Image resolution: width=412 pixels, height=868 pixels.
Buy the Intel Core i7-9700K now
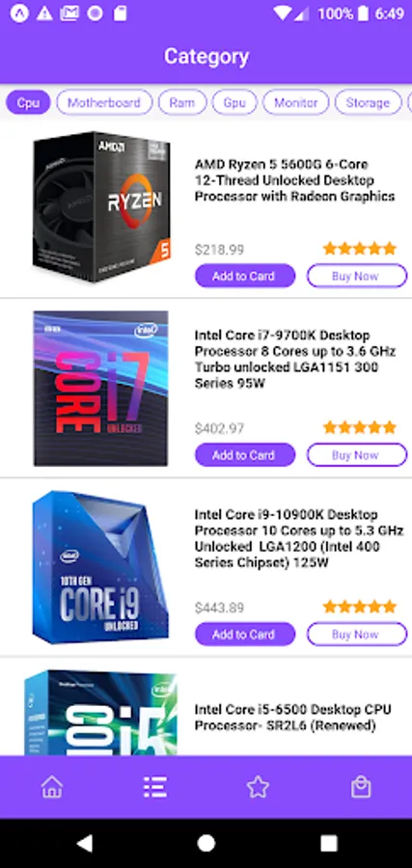click(x=357, y=455)
